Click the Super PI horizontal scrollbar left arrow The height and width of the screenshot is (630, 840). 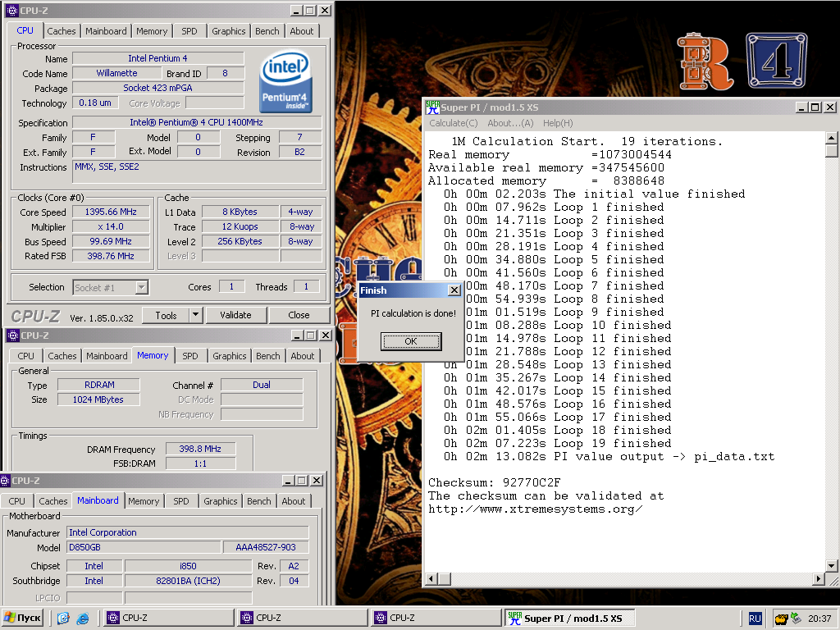tap(431, 578)
